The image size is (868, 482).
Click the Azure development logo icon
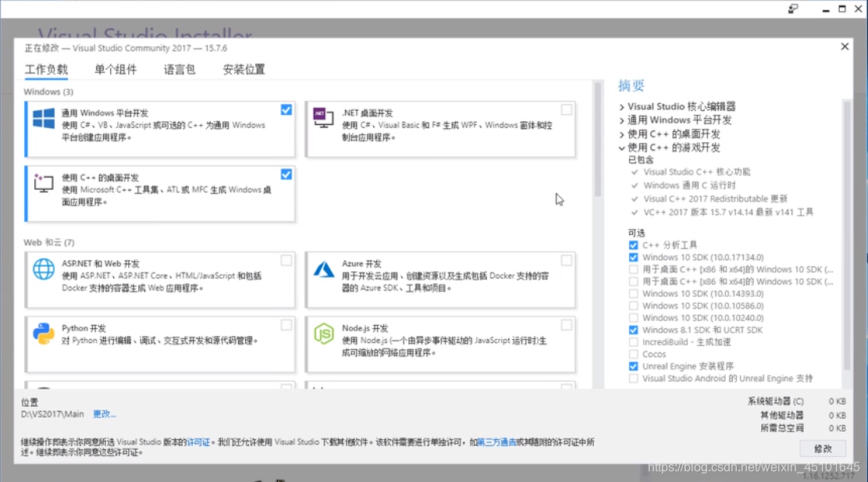point(324,270)
